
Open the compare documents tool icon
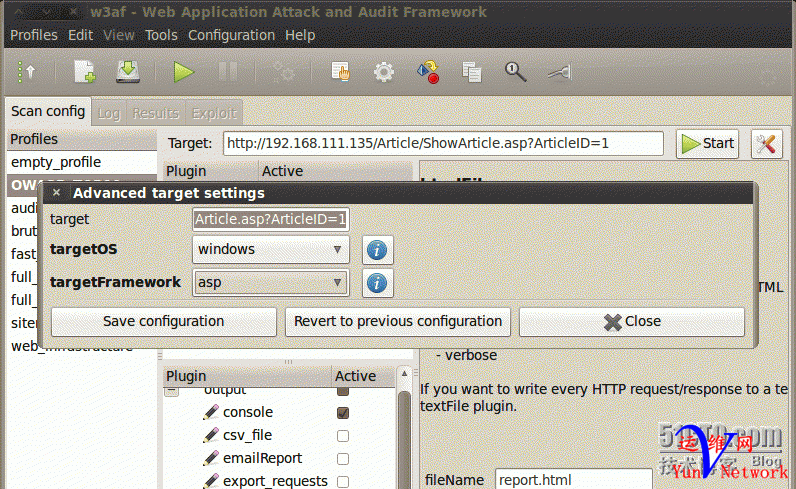point(472,72)
